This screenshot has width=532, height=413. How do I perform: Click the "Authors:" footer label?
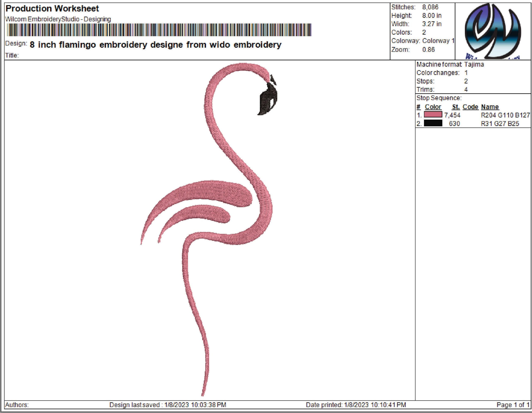coord(17,405)
